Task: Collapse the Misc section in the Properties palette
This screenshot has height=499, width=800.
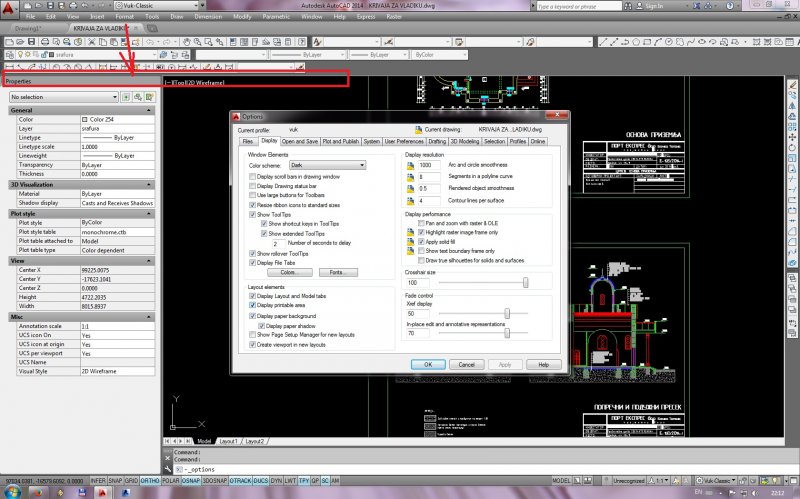Action: [x=149, y=317]
